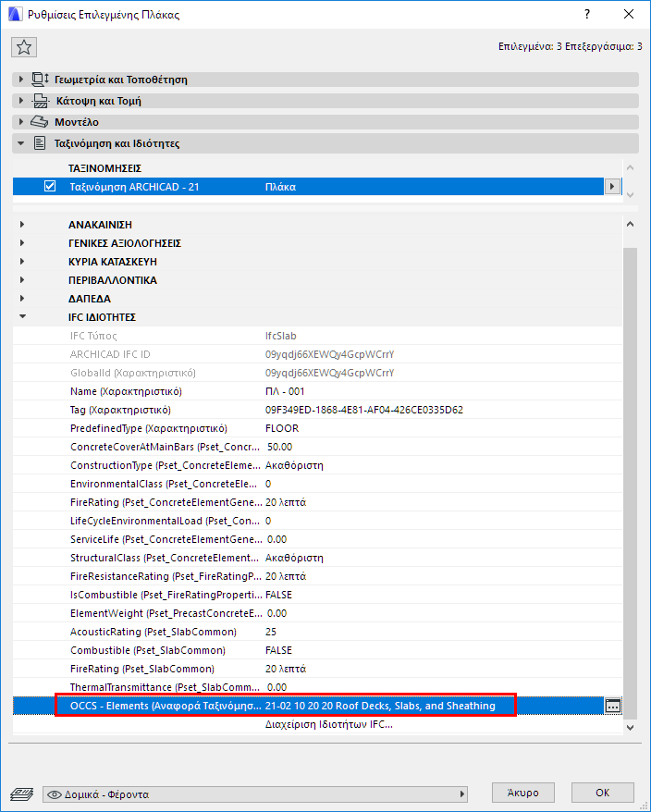Viewport: 651px width, 812px height.
Task: Open the ellipsis button on OCCS row
Action: point(613,706)
